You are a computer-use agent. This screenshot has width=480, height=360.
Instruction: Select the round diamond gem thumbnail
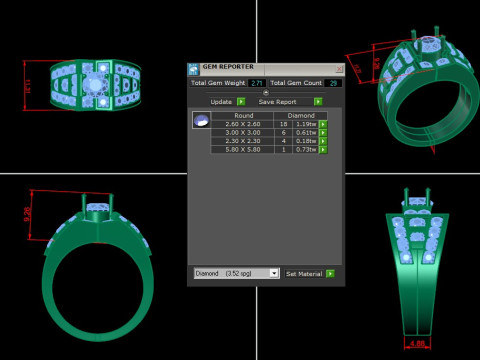click(201, 120)
